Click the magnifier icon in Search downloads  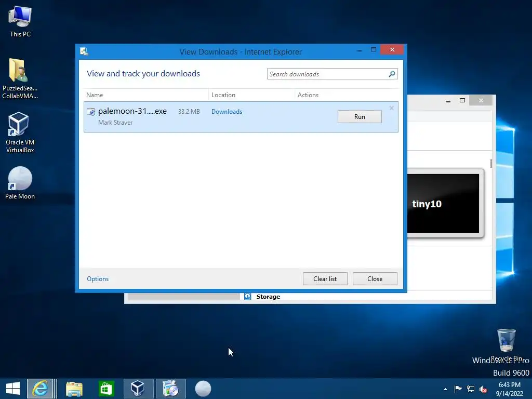392,74
